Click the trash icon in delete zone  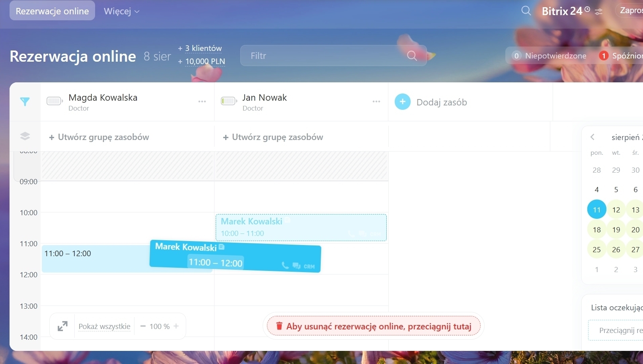279,326
